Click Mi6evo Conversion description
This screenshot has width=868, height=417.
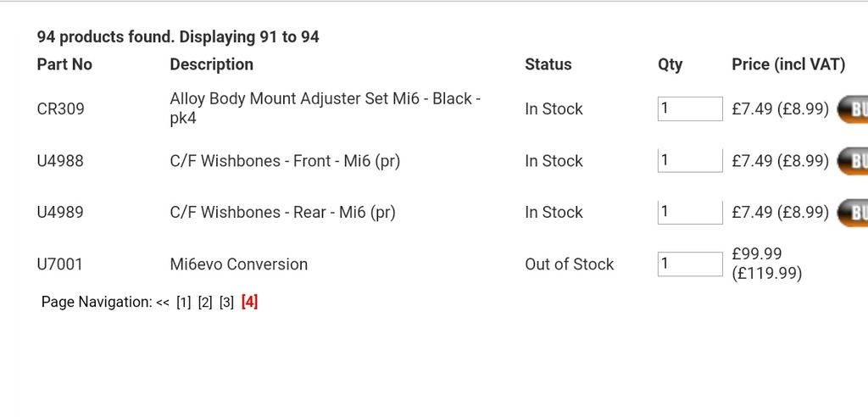coord(238,264)
